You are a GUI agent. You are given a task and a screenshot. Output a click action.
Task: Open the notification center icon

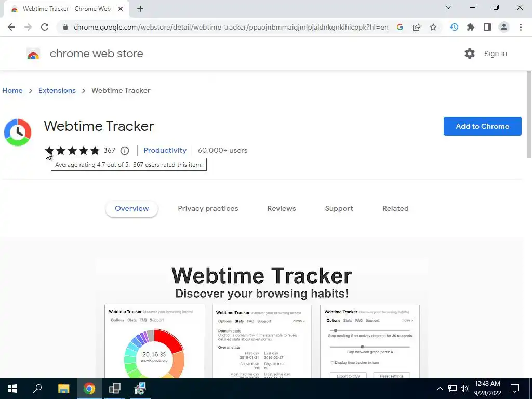pyautogui.click(x=515, y=389)
